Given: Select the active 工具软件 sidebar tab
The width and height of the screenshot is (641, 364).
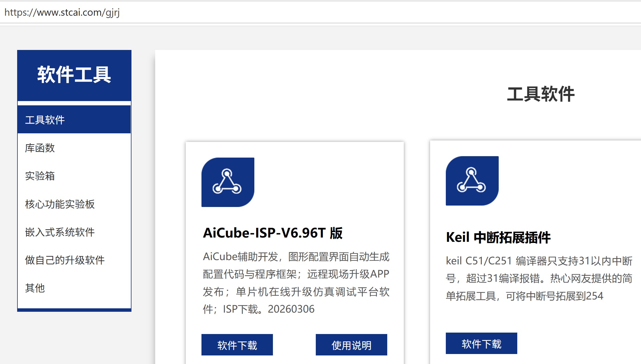Looking at the screenshot, I should (x=45, y=120).
